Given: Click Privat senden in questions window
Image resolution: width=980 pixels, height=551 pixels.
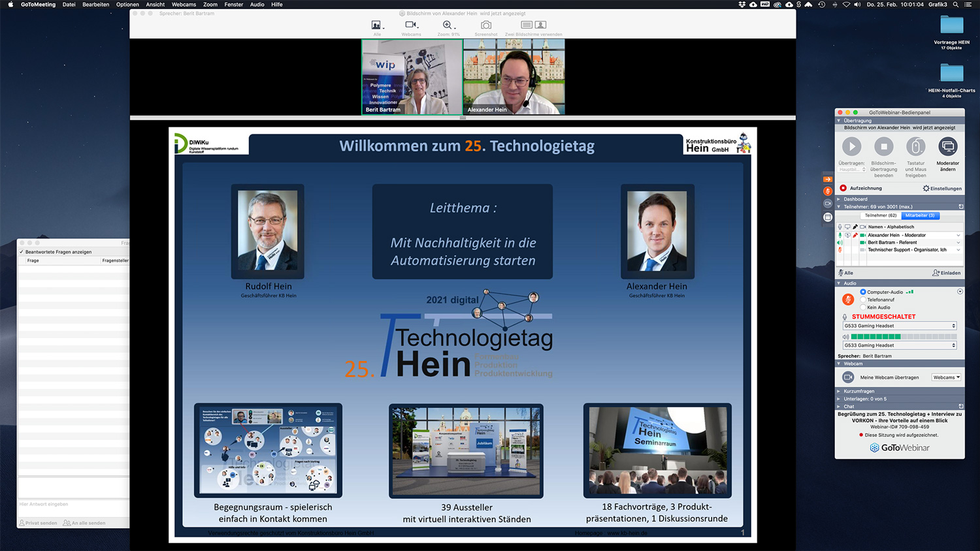Looking at the screenshot, I should pyautogui.click(x=38, y=523).
